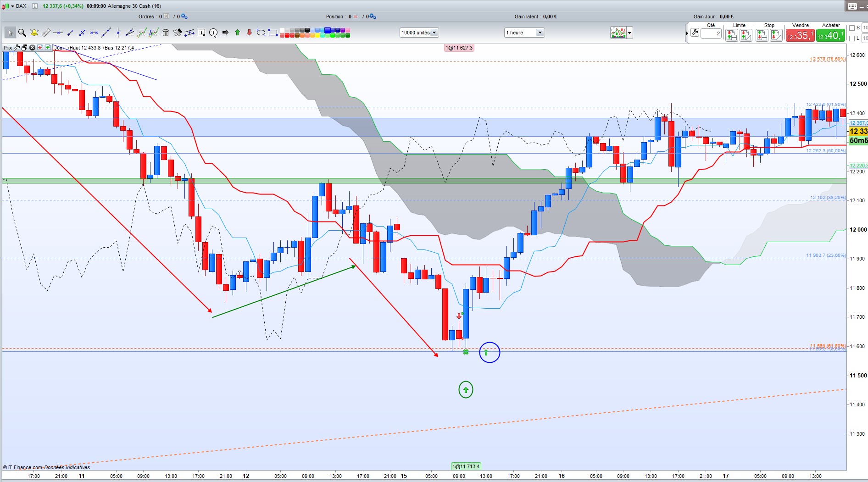This screenshot has width=868, height=482.
Task: Open the drawing tools settings icon
Action: click(178, 33)
